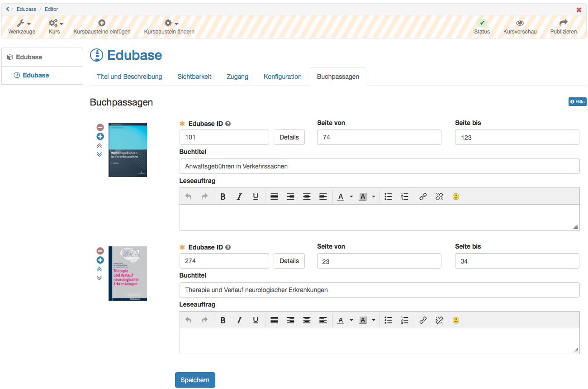Viewport: 588px width, 389px height.
Task: Toggle underline formatting in the first Leseauftrag
Action: pyautogui.click(x=255, y=196)
